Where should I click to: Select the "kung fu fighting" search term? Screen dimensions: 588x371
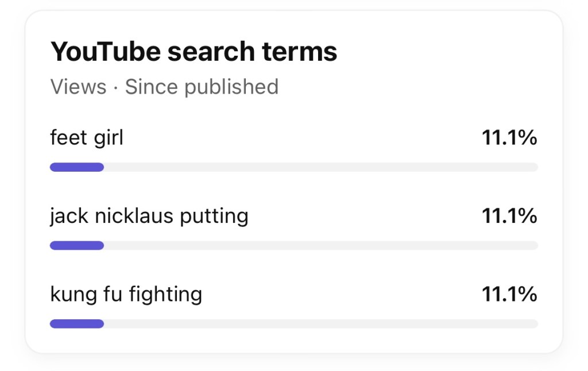click(x=126, y=295)
